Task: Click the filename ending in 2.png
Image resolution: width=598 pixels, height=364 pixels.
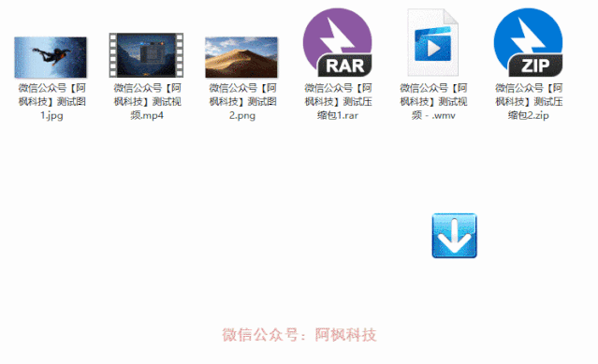Action: 242,102
